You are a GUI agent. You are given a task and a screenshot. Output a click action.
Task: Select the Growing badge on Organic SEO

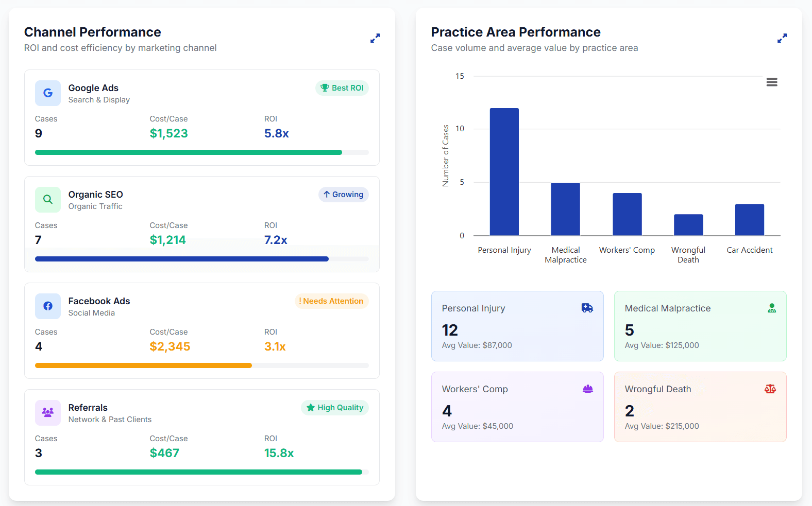(344, 195)
